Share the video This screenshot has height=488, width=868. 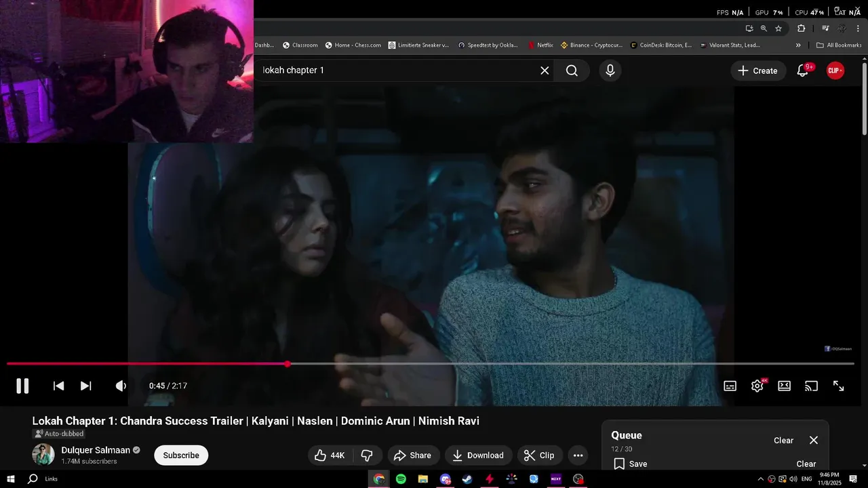pyautogui.click(x=412, y=455)
